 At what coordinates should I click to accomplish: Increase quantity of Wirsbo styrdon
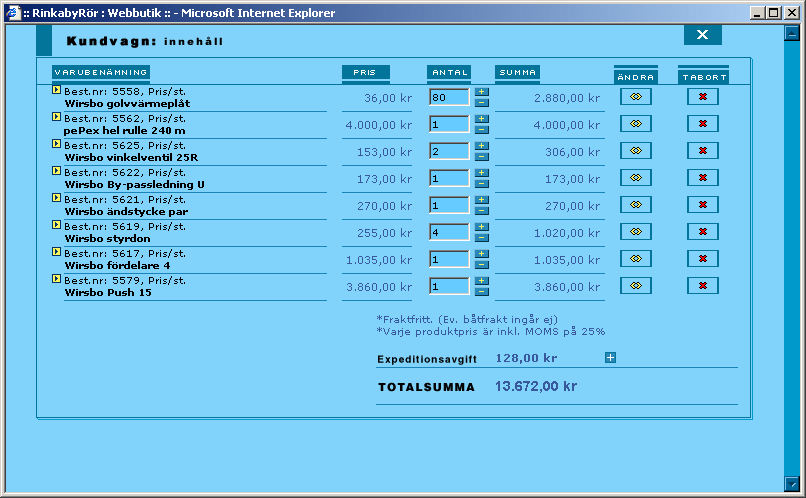point(481,227)
